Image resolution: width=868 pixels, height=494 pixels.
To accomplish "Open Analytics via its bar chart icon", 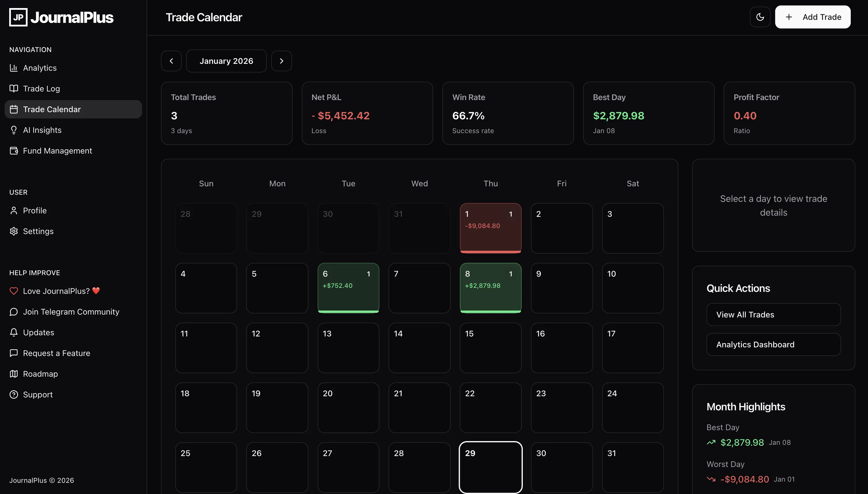I will [14, 68].
